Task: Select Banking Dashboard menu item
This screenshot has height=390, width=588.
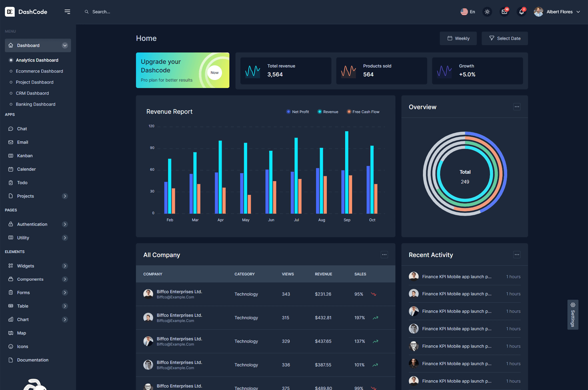Action: pyautogui.click(x=36, y=104)
